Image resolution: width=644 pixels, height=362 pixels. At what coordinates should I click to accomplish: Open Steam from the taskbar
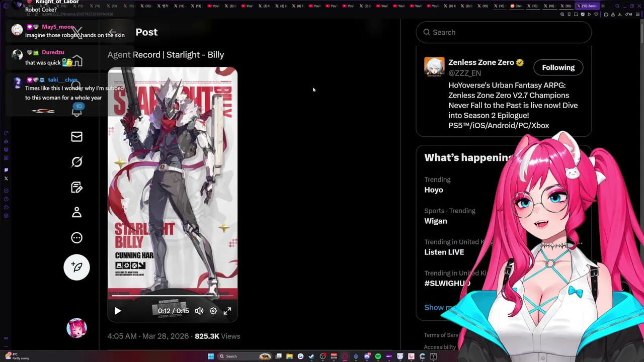point(311,356)
